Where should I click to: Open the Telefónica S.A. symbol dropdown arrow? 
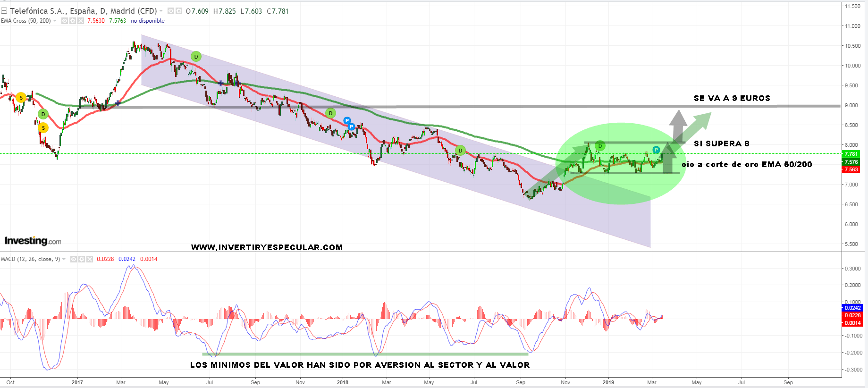click(161, 11)
